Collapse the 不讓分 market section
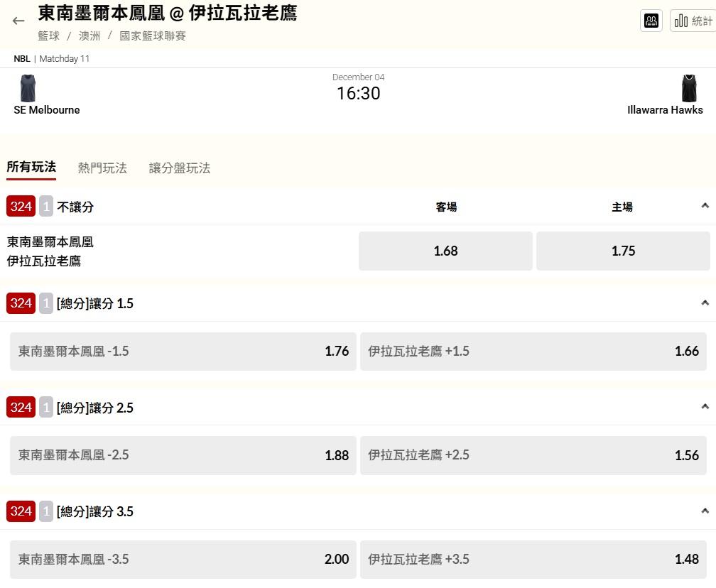 point(705,206)
